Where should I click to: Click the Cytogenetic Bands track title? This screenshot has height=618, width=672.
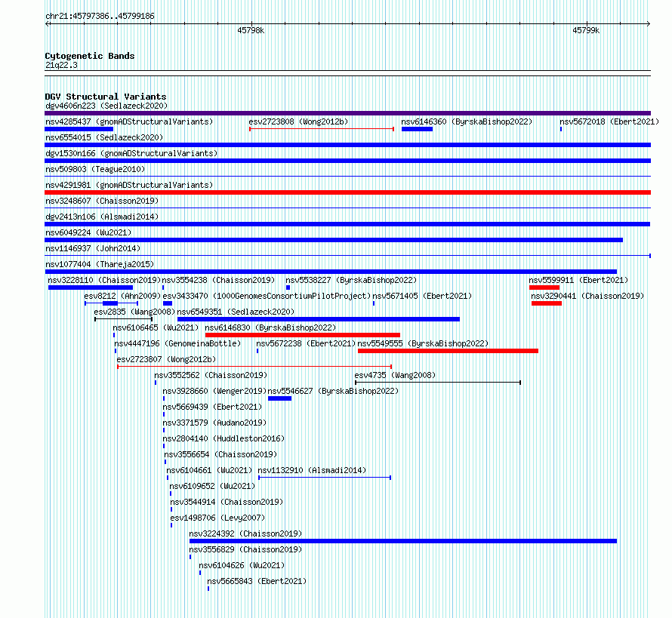click(x=90, y=56)
